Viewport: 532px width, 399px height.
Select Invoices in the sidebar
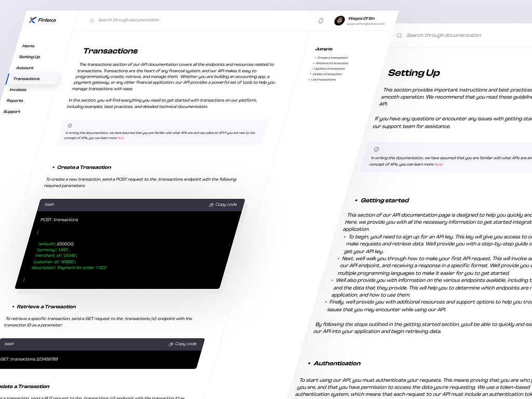(x=18, y=89)
